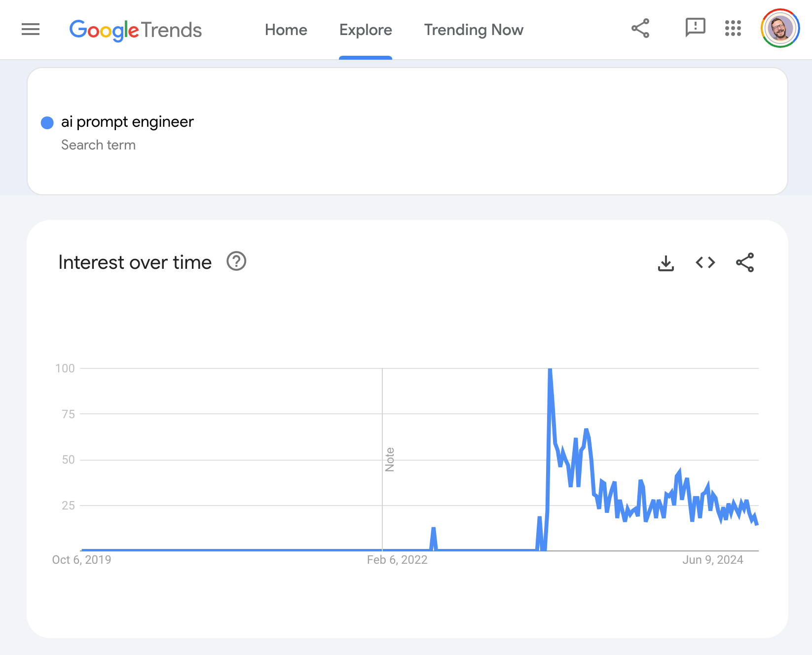Image resolution: width=812 pixels, height=655 pixels.
Task: Open the Trending Now tab
Action: 474,30
